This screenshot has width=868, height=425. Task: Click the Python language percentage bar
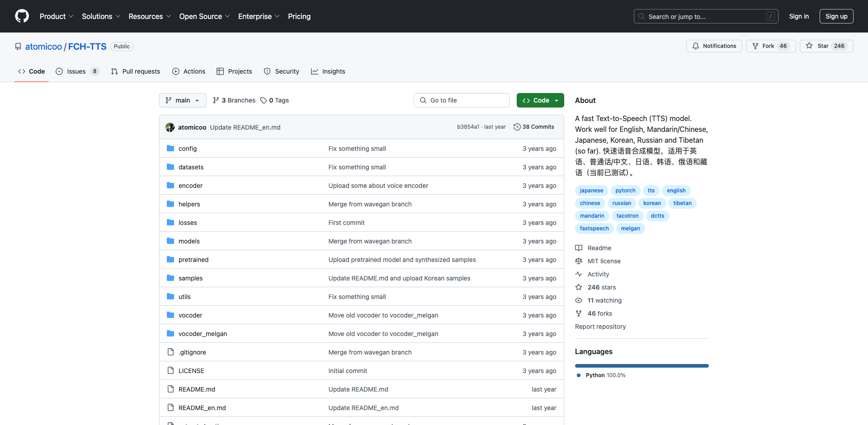pyautogui.click(x=642, y=366)
